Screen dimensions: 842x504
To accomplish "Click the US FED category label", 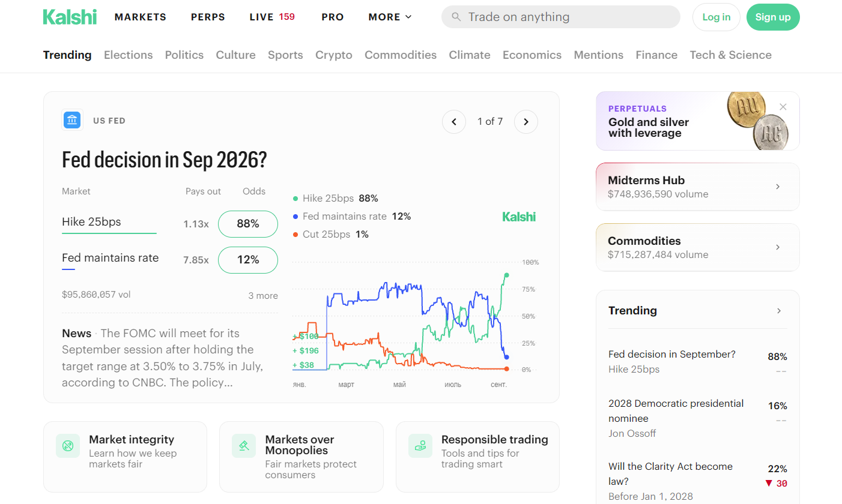I will coord(109,121).
